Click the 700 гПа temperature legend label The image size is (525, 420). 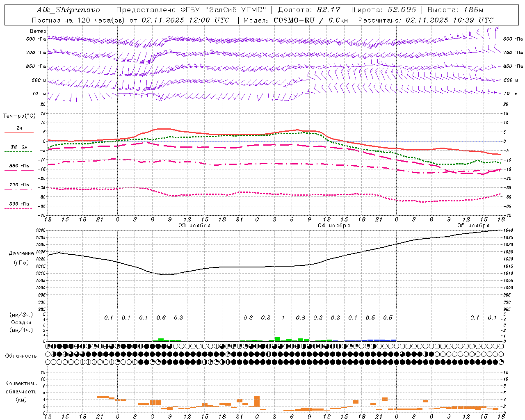pyautogui.click(x=19, y=185)
